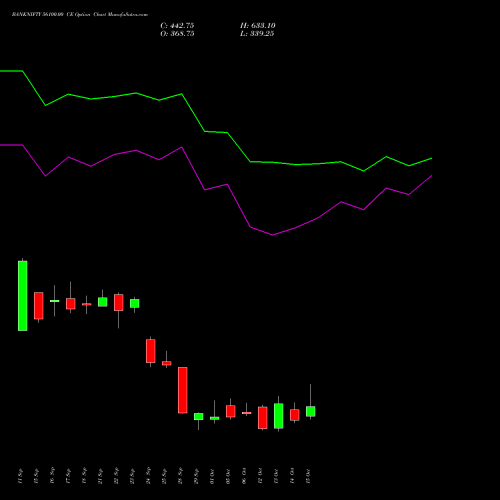Select the low value L: 339.25
Screen dimensions: 500x500
(257, 34)
